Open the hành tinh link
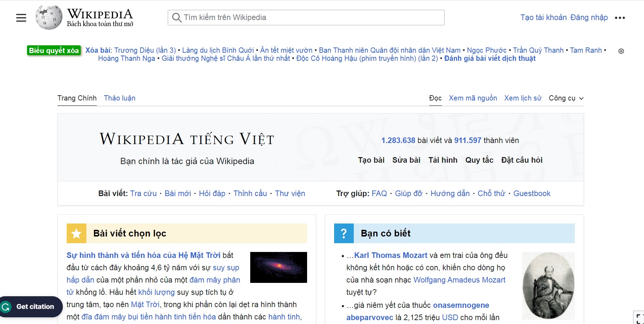The width and height of the screenshot is (644, 324). pos(284,317)
